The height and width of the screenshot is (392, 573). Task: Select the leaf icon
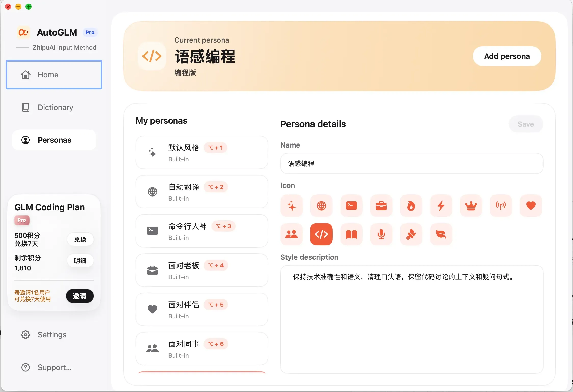[441, 234]
